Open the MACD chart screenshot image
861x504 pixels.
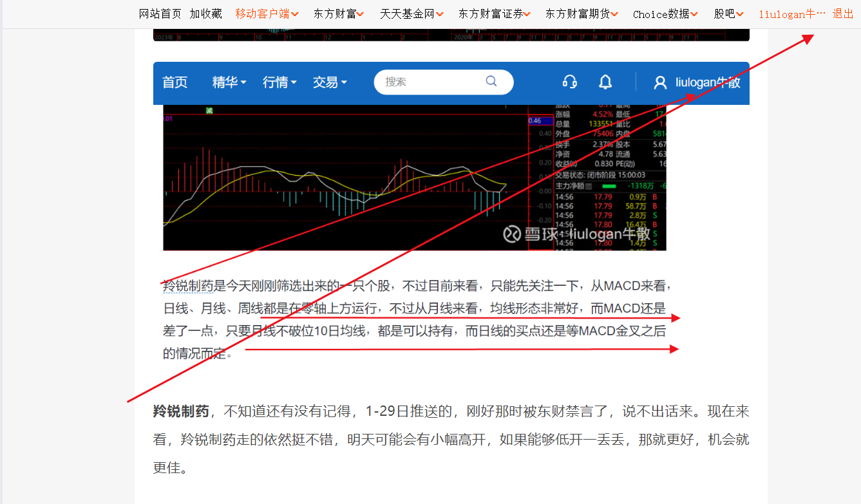[415, 178]
